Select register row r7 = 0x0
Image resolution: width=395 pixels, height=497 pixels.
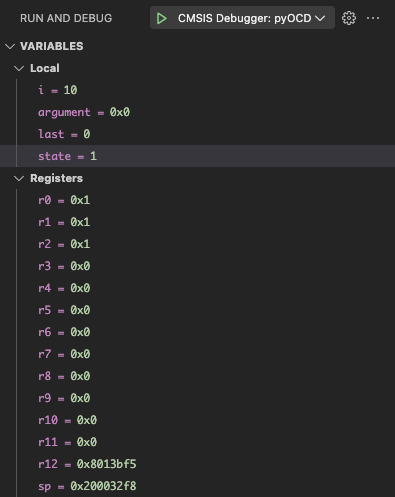197,354
